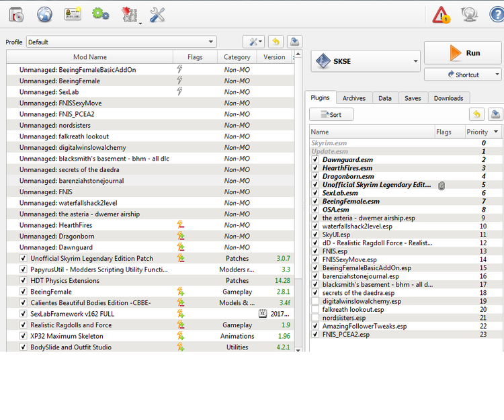Sort plugins by Name column header
504x420 pixels.
tap(372, 132)
